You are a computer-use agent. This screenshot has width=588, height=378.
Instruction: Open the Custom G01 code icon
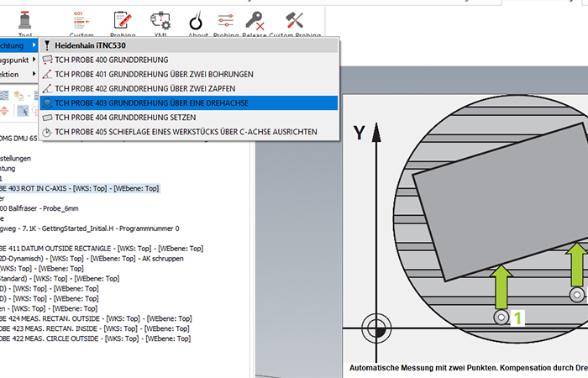coord(81,21)
